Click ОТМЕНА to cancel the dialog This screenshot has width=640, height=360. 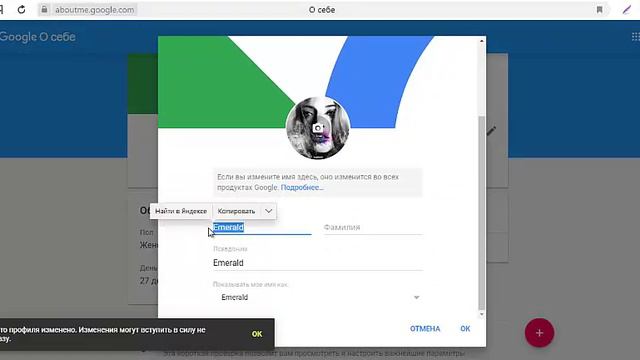[425, 329]
